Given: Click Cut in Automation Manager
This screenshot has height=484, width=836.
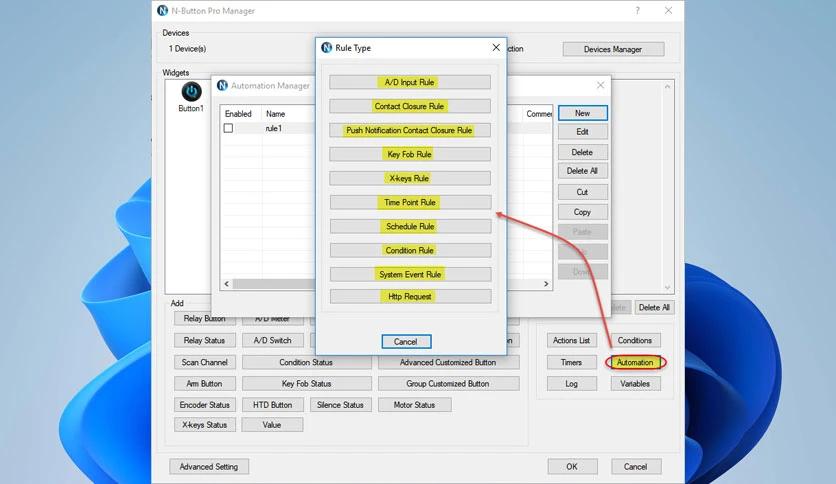Looking at the screenshot, I should pos(582,192).
